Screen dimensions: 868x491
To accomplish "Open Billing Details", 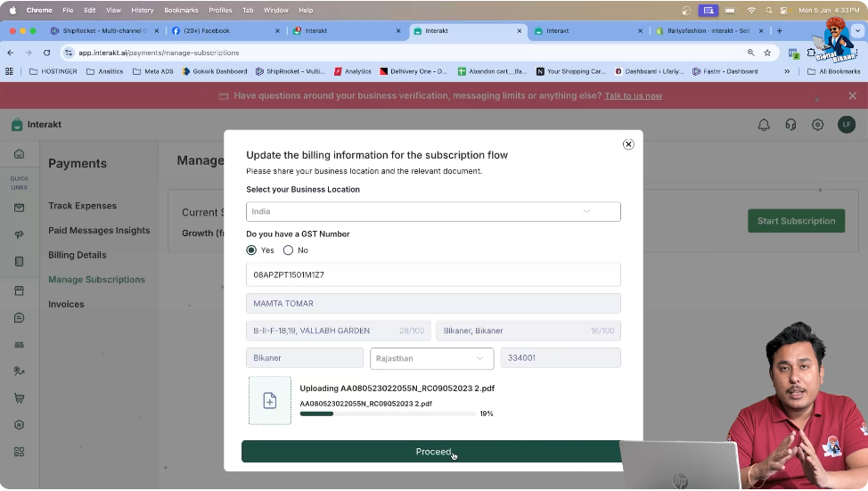I will (77, 255).
